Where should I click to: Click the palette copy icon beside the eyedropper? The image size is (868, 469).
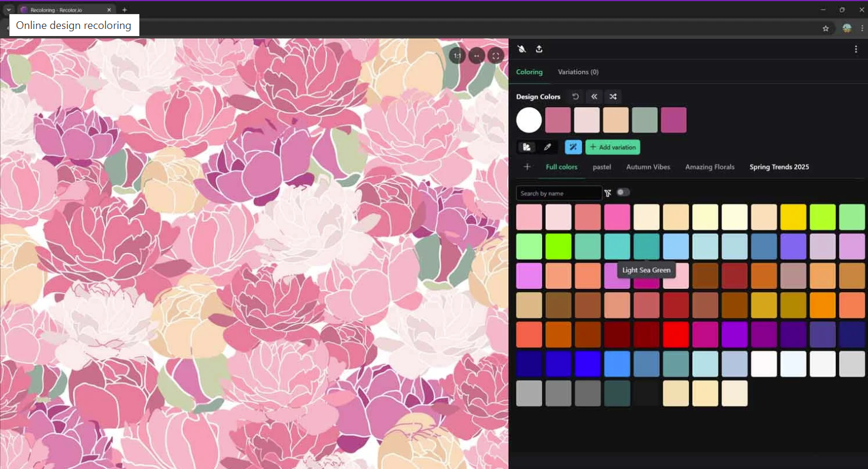(x=527, y=147)
